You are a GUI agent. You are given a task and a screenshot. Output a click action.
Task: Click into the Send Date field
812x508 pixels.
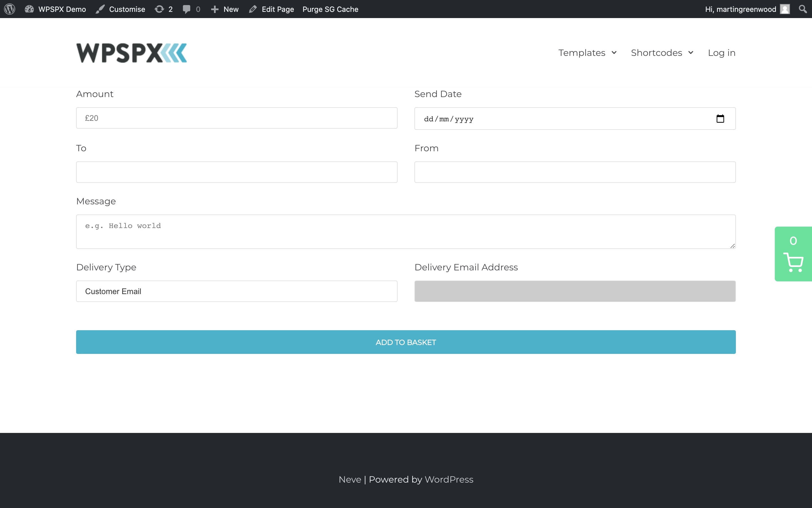[x=575, y=118]
